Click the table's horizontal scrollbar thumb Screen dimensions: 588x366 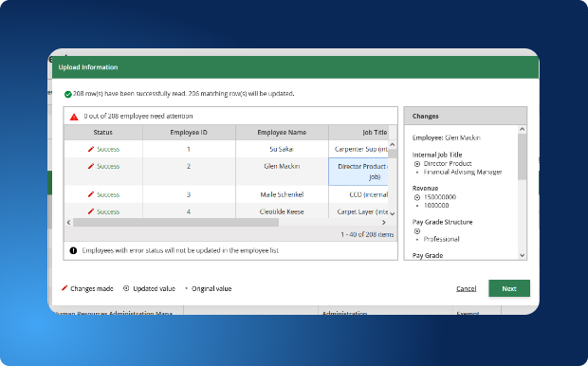pyautogui.click(x=175, y=223)
